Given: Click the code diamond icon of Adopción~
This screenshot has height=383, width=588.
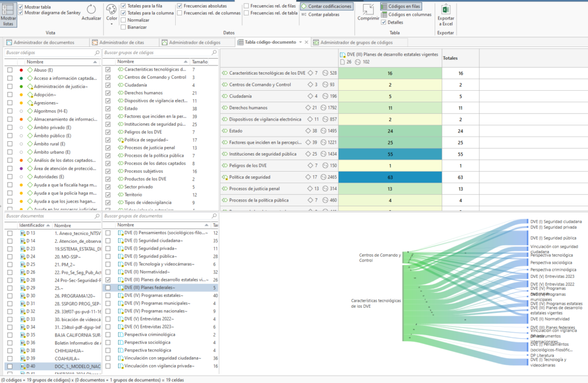Looking at the screenshot, I should tap(30, 95).
